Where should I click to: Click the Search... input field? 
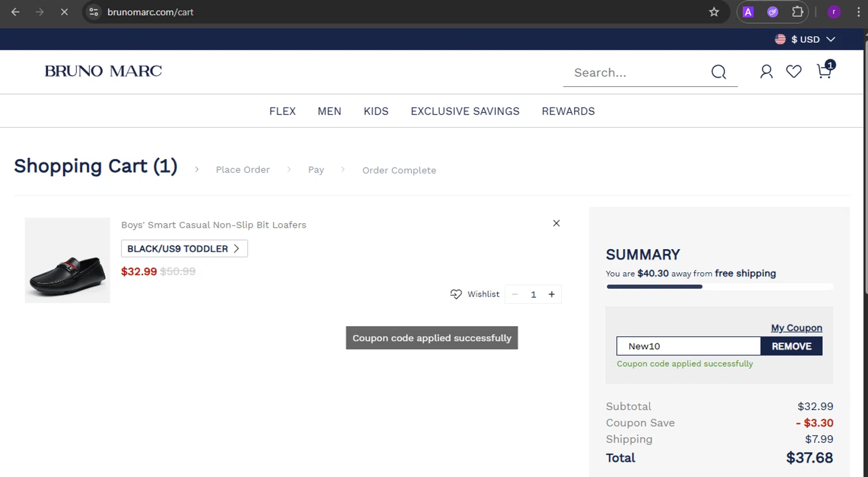[637, 72]
